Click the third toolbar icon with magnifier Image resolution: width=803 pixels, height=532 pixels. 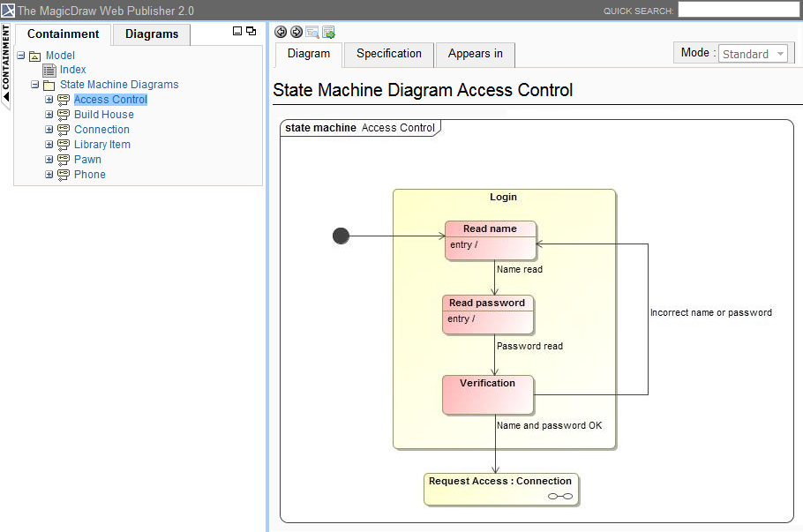click(x=312, y=32)
